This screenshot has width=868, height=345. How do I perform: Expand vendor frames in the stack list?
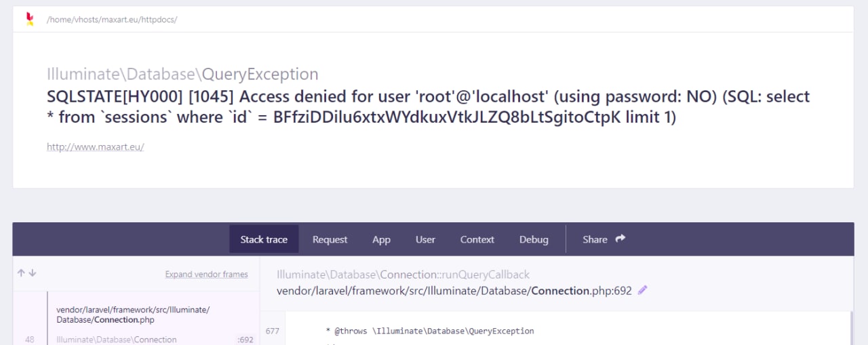206,275
